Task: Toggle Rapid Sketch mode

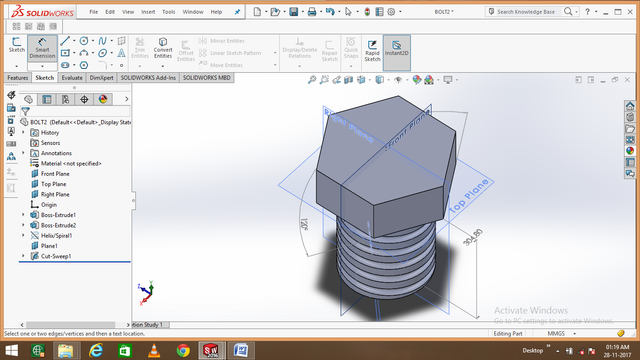Action: pyautogui.click(x=372, y=51)
